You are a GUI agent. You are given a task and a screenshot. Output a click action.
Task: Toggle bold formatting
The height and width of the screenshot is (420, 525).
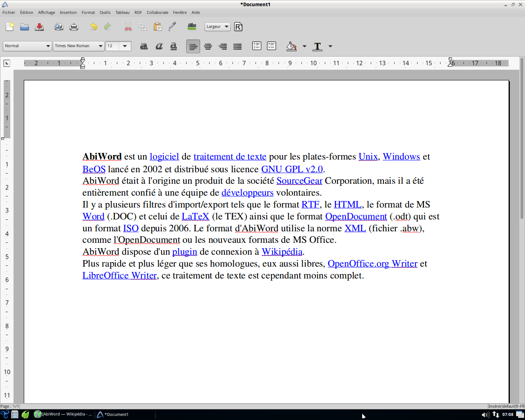144,46
